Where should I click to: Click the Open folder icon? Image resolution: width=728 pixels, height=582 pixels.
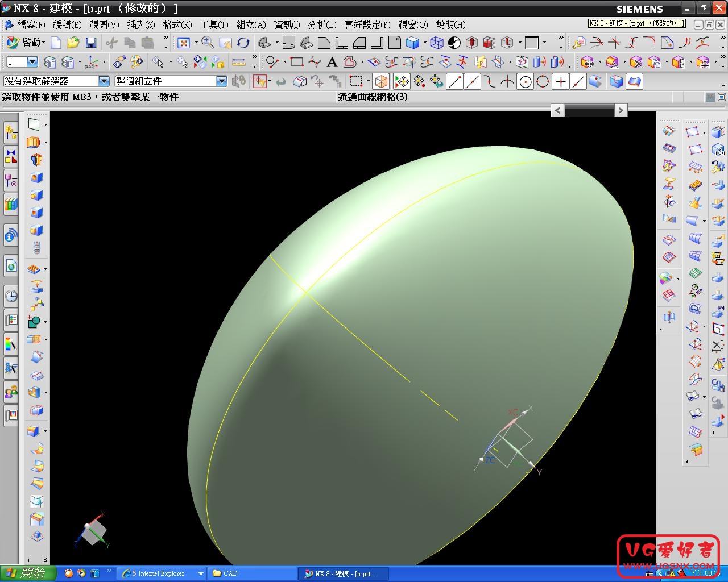(x=73, y=43)
